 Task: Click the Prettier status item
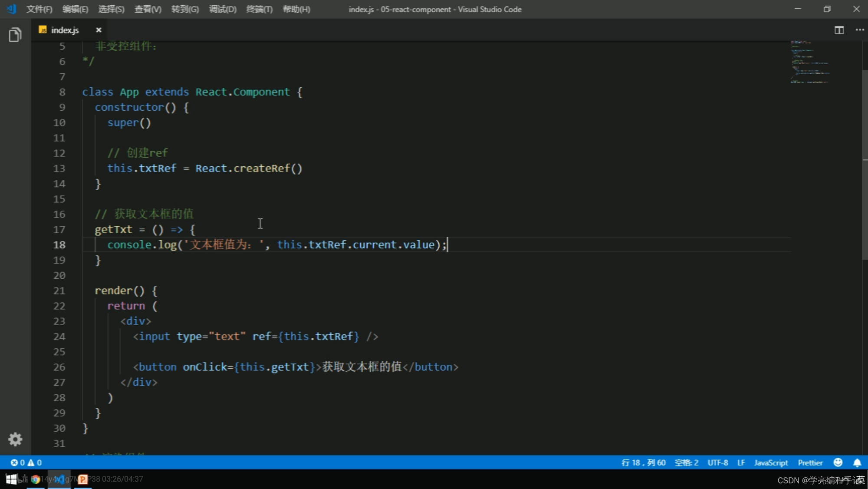pyautogui.click(x=810, y=463)
